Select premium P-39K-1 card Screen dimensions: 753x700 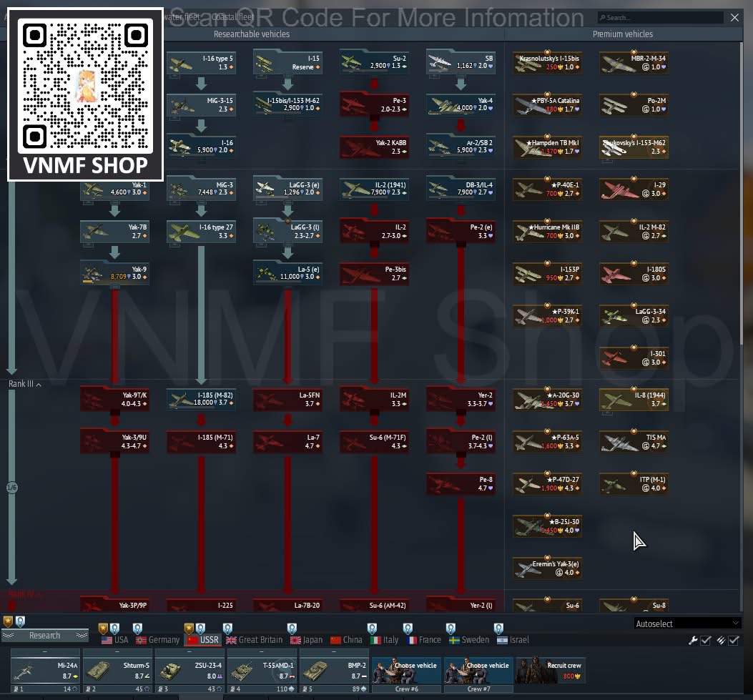coord(548,315)
